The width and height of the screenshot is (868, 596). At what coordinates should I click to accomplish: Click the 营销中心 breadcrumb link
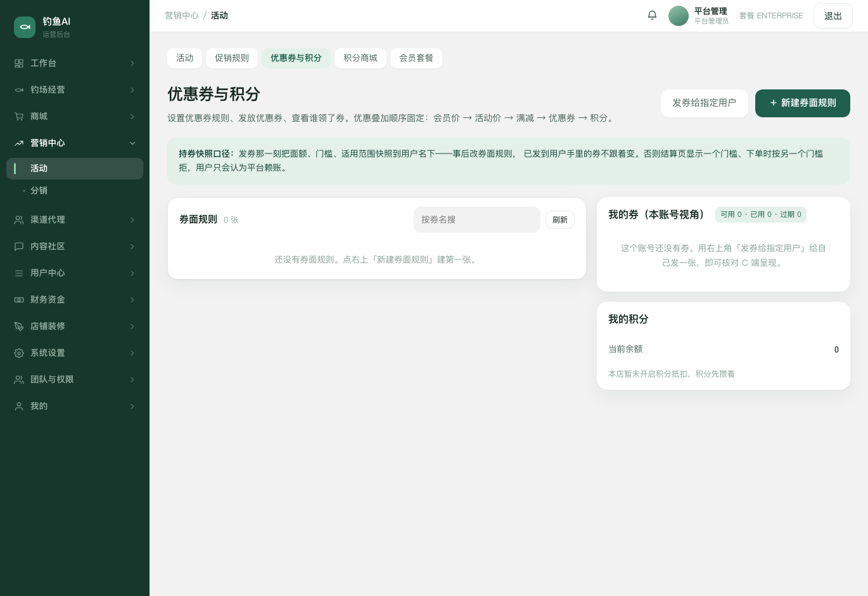182,16
